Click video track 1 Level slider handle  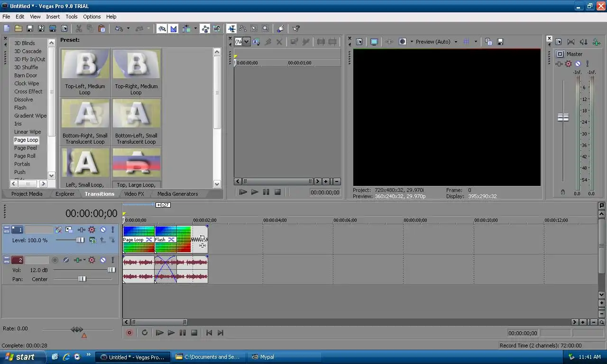[80, 240]
